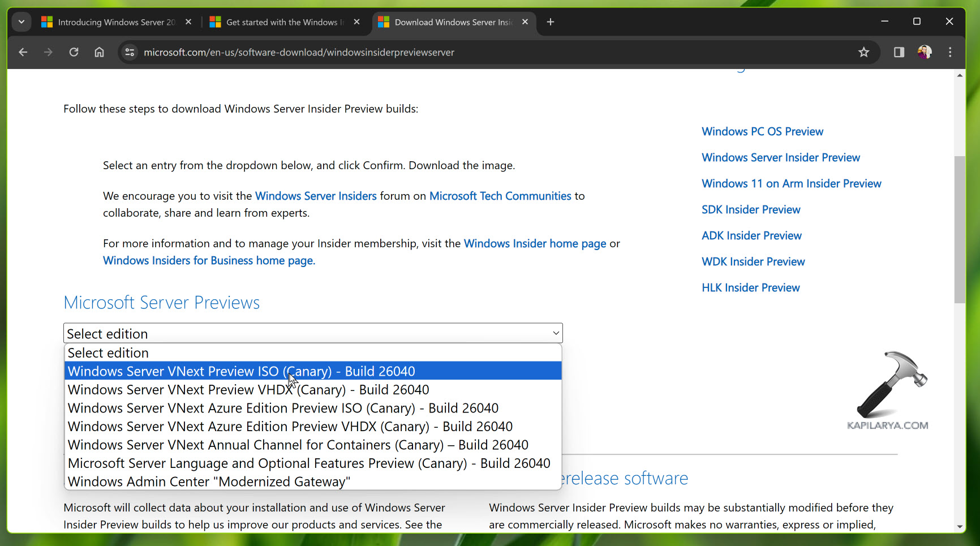Click the forward navigation arrow
Viewport: 980px width, 546px height.
click(48, 52)
